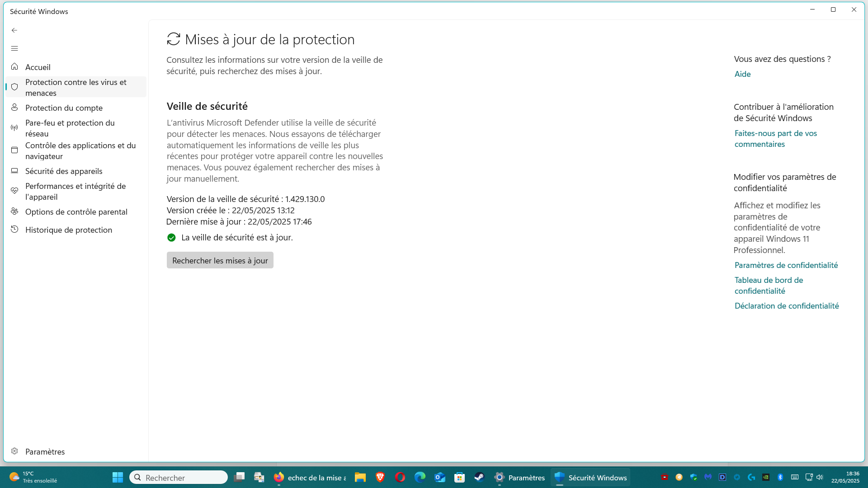
Task: Open Paramètres de confidentialité link
Action: point(786,265)
